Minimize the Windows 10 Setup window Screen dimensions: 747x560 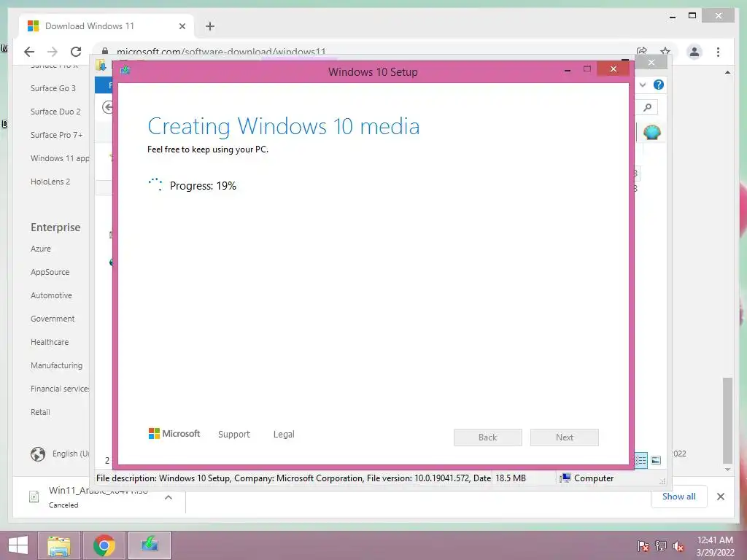click(568, 70)
